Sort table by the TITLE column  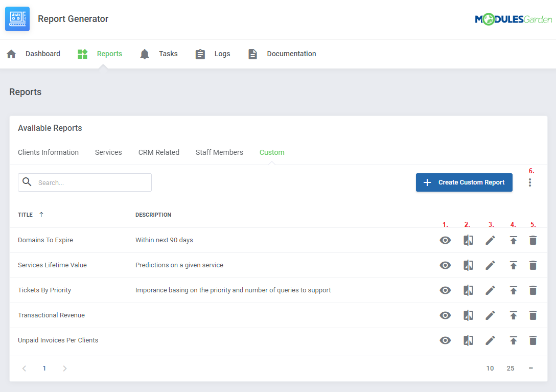[x=25, y=215]
